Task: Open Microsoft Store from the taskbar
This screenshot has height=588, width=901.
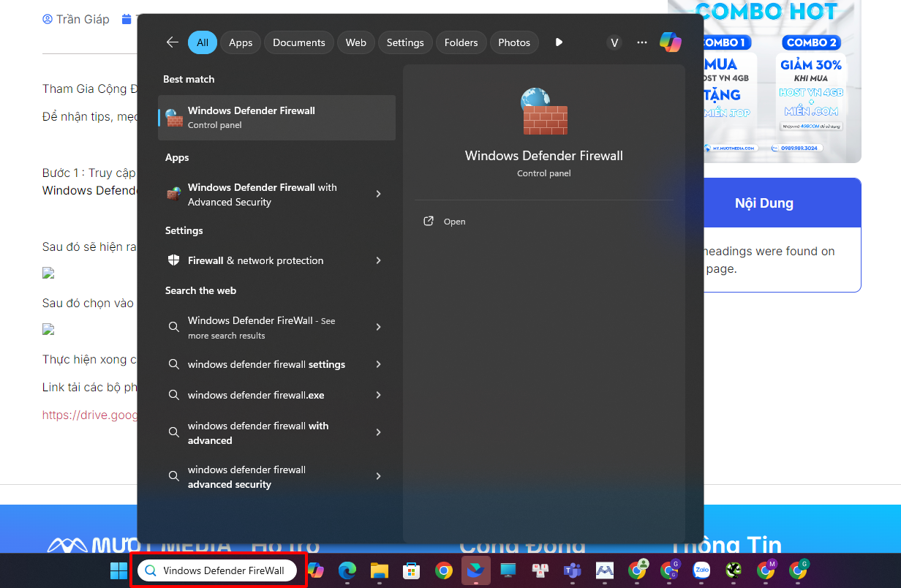Action: pyautogui.click(x=411, y=570)
